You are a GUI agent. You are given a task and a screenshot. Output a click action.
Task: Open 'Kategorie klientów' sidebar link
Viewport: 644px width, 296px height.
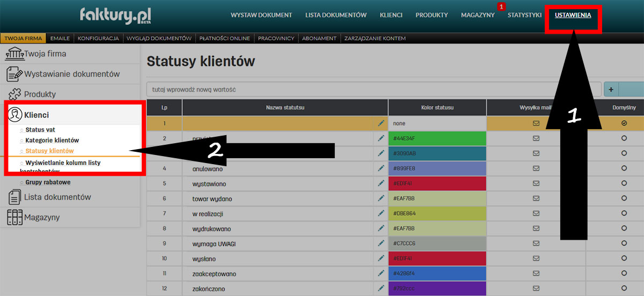(52, 140)
